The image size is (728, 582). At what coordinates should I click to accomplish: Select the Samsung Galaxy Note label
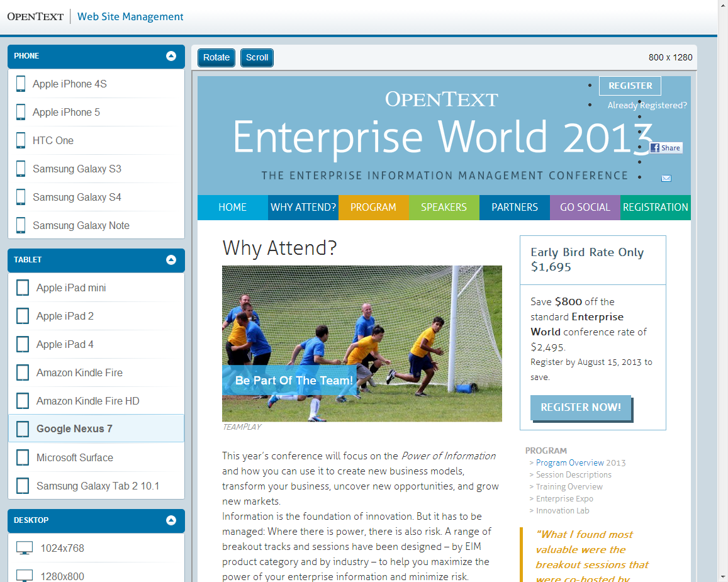[x=81, y=225]
